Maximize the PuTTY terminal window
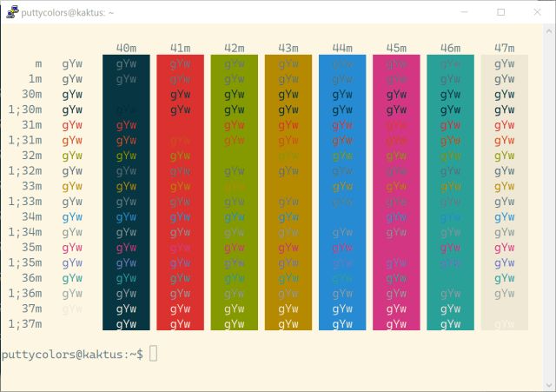The width and height of the screenshot is (556, 392). tap(501, 12)
